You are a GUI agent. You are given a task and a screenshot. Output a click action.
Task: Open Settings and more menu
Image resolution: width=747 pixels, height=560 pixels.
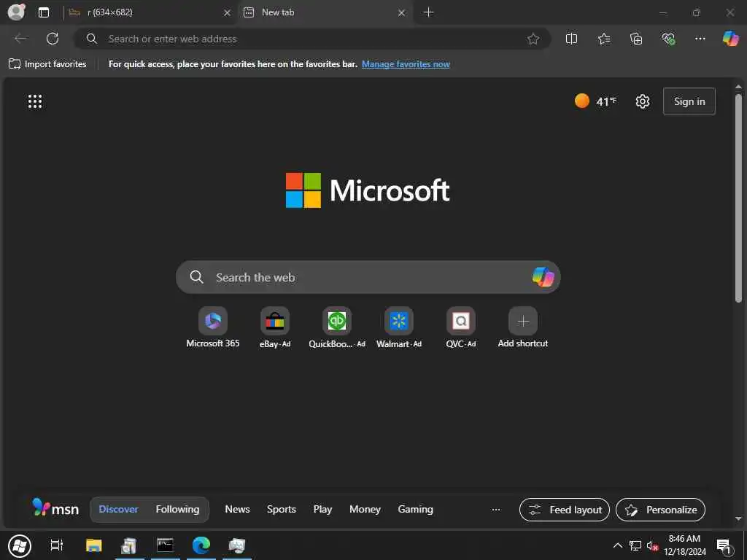pos(700,39)
